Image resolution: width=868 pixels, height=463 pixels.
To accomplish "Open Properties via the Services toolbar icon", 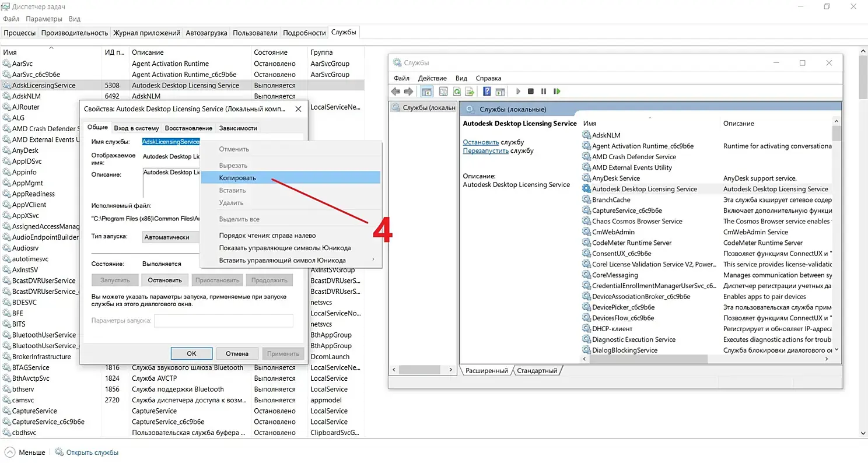I will pos(443,92).
